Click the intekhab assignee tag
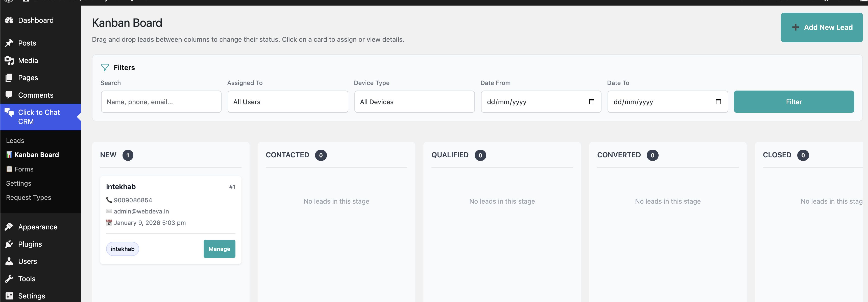Screen dimensions: 868x302 tap(122, 249)
